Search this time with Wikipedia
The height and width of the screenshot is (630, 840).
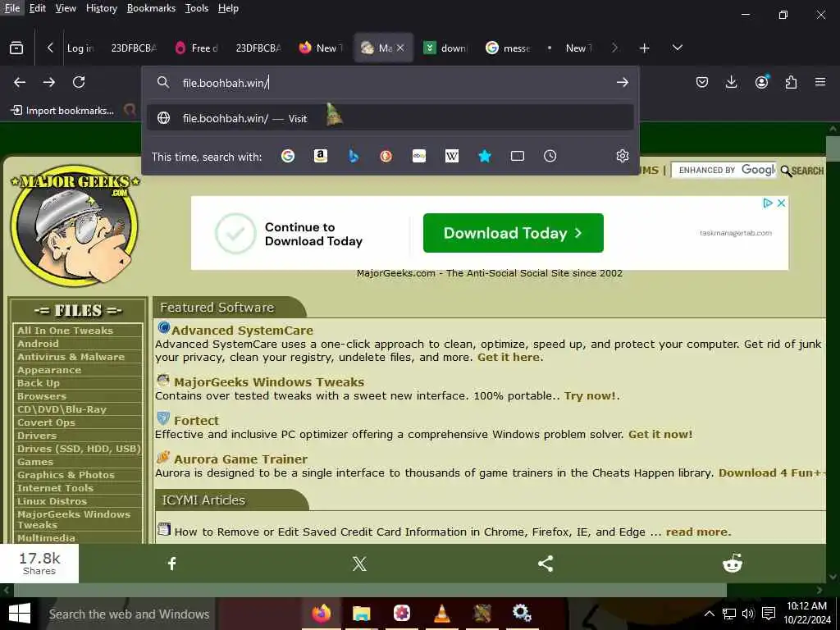click(x=452, y=156)
